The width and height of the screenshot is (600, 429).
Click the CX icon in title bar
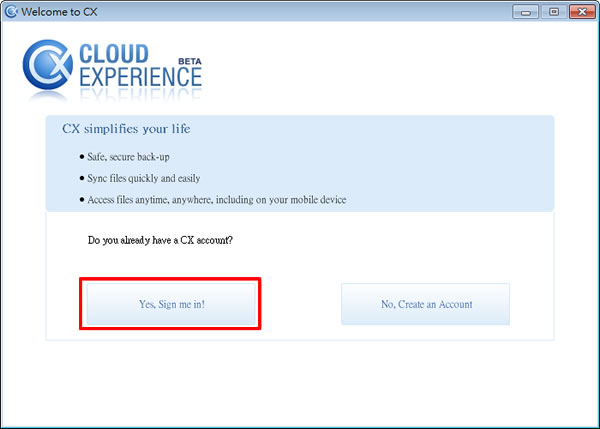point(11,11)
